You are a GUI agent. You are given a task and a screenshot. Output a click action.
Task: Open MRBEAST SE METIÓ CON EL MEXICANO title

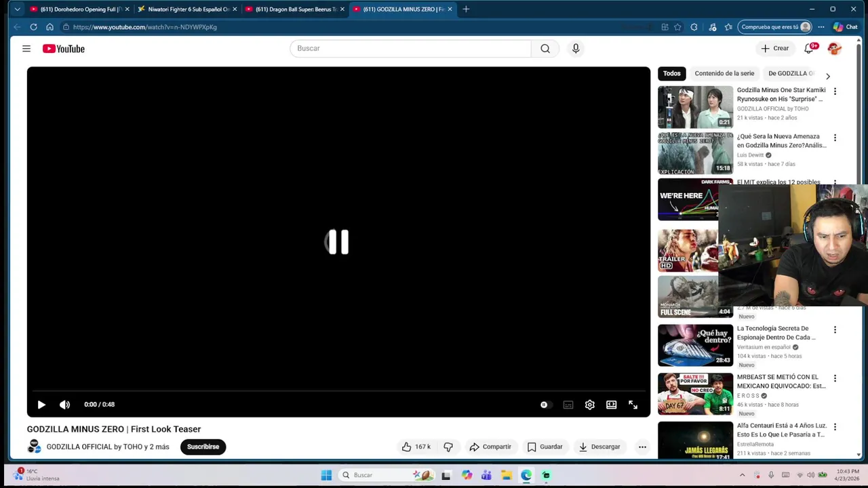click(x=781, y=382)
